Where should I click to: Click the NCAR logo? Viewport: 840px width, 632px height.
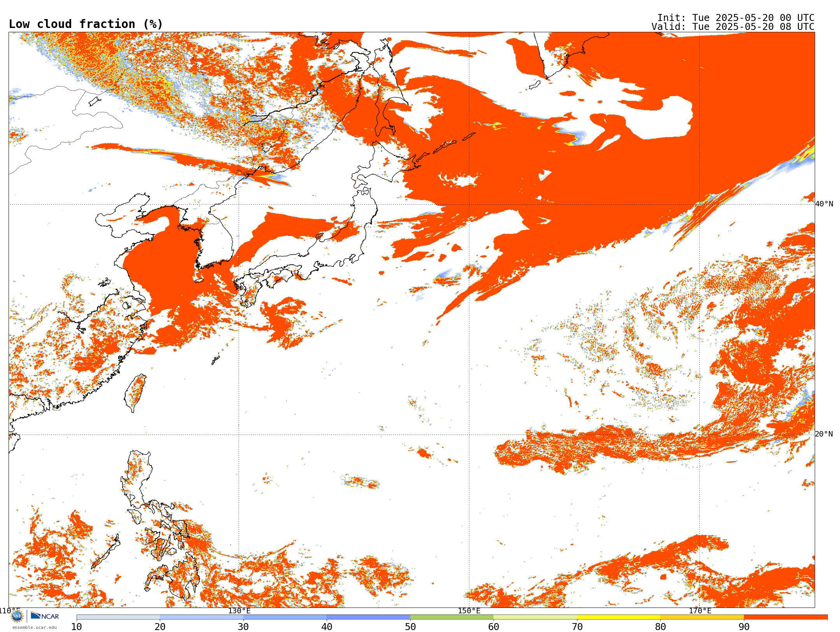tap(45, 616)
